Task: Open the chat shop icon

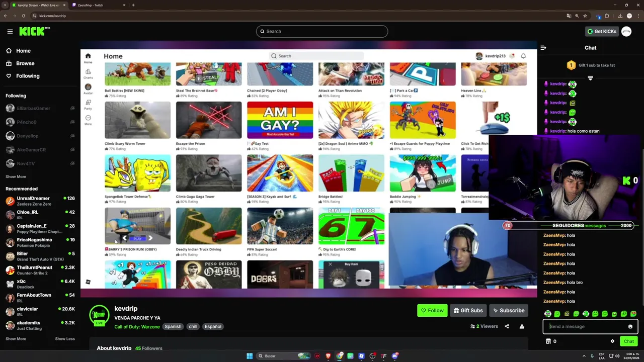Action: (x=548, y=341)
